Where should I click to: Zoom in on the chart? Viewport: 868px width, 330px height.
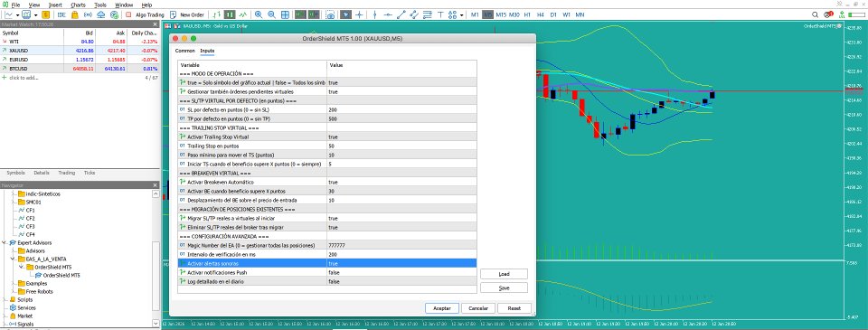tap(259, 14)
